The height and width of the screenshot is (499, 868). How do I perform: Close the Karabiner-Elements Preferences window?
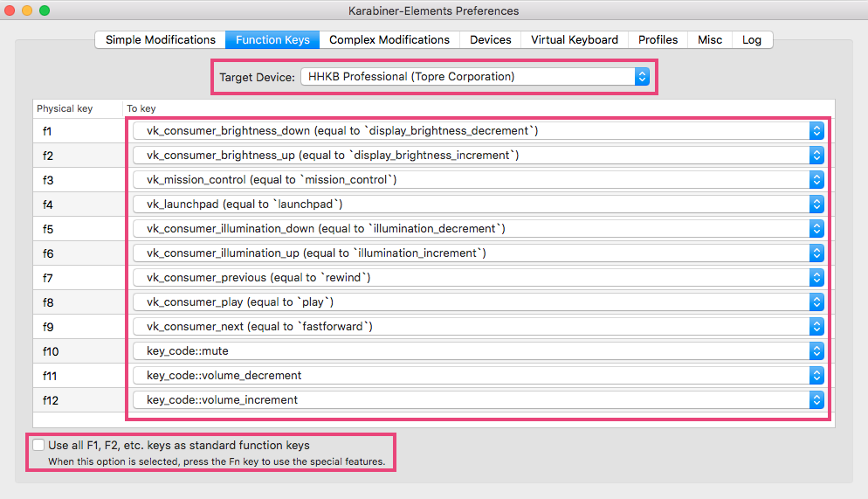[10, 10]
